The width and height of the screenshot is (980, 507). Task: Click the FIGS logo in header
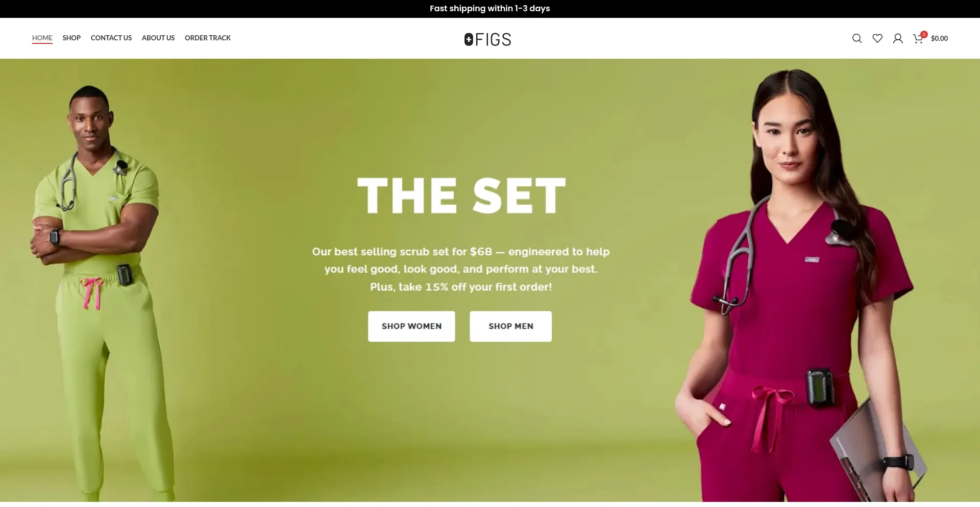487,39
